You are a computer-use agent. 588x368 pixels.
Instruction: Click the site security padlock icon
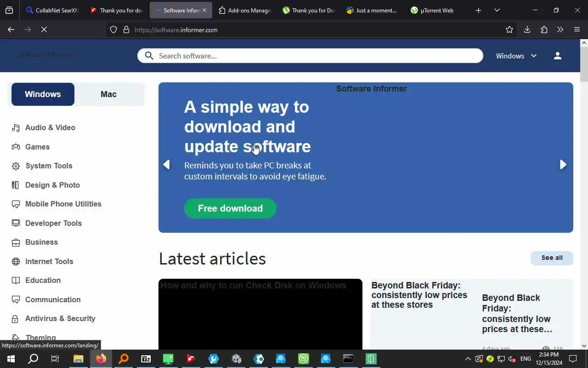click(126, 30)
